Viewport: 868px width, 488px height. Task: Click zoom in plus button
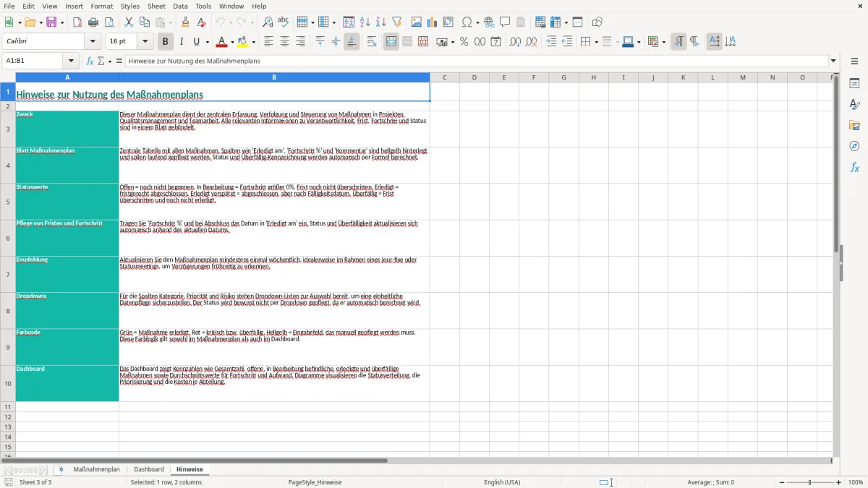[x=839, y=482]
